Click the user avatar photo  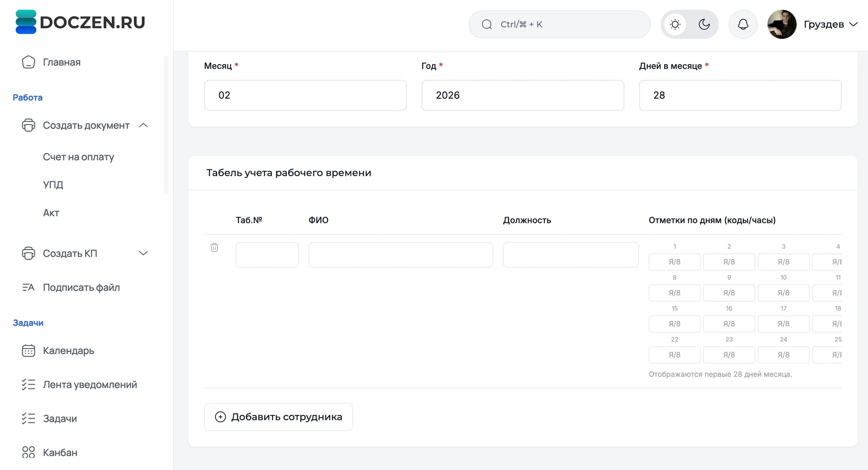coord(782,24)
